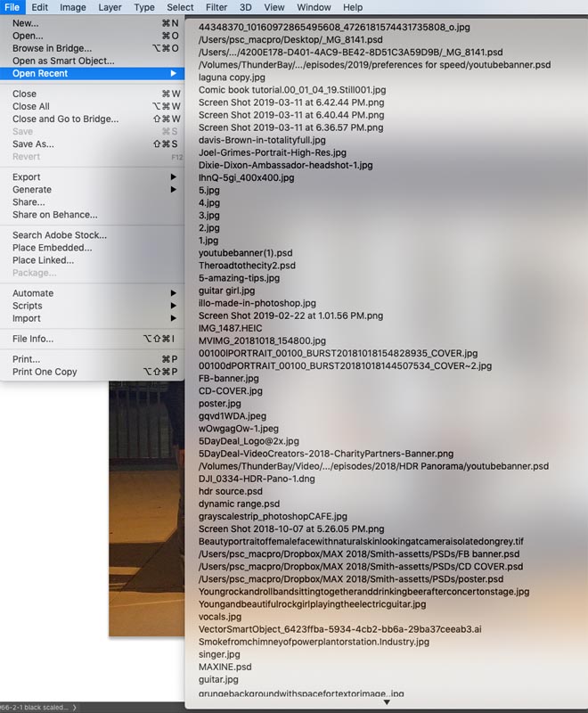588x713 pixels.
Task: Open recent file 1.jpg
Action: (208, 241)
